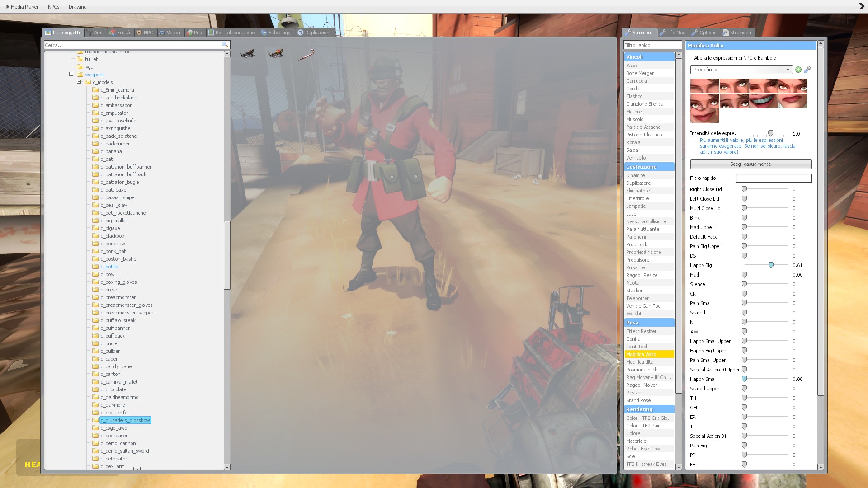Viewport: 868px width, 488px height.
Task: Click the Happy Big slider handle
Action: [x=771, y=265]
